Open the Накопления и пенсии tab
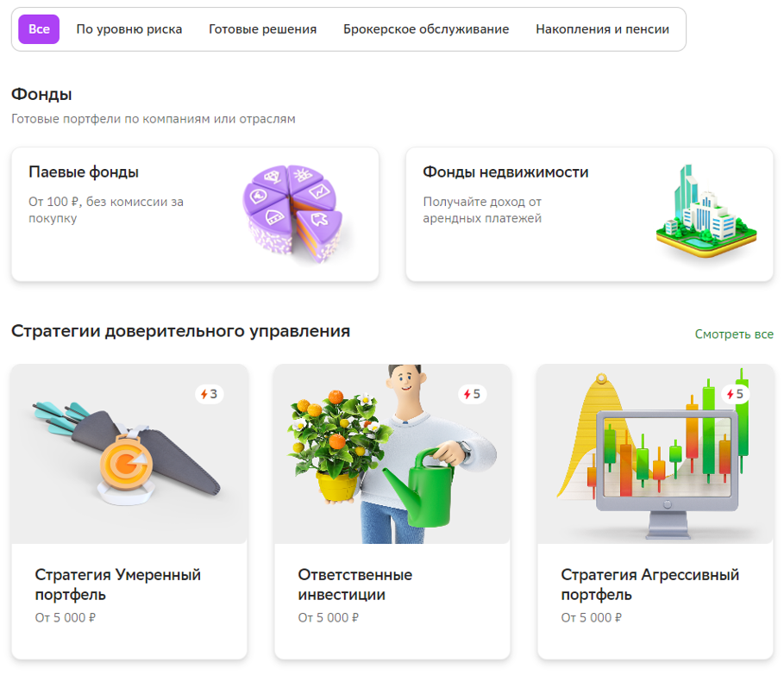 (603, 29)
